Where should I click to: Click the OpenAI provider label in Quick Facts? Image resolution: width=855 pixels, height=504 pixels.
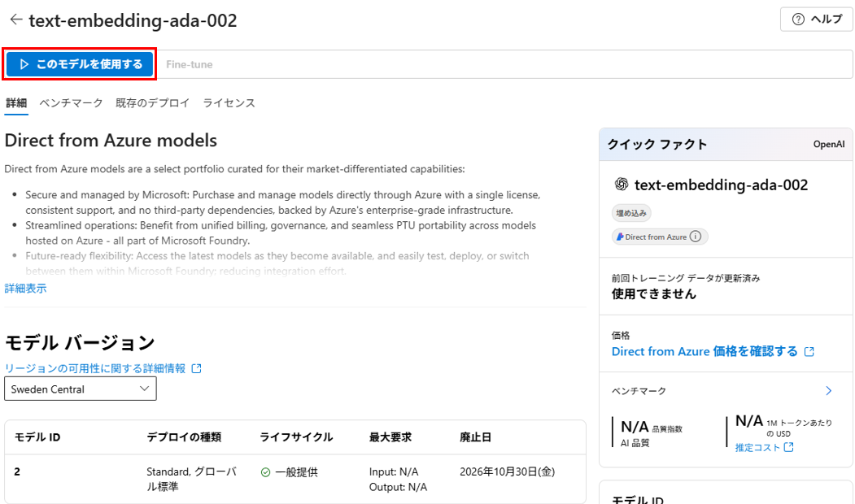(x=829, y=144)
